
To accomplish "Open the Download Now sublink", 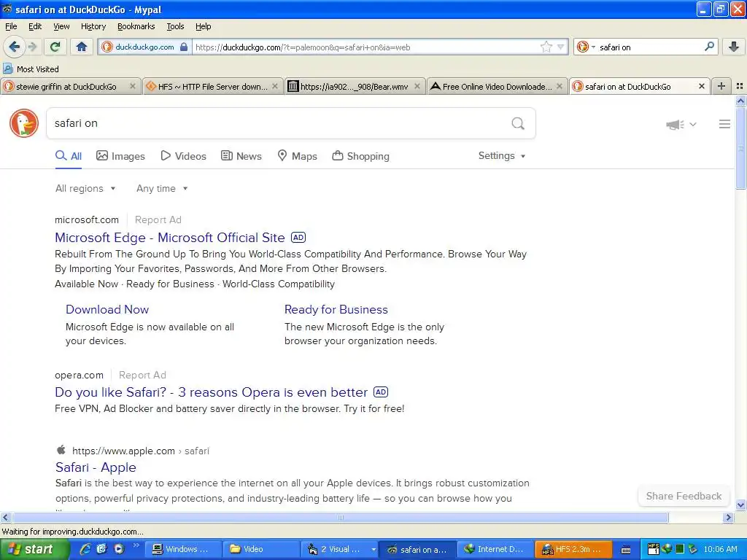I will [x=107, y=309].
